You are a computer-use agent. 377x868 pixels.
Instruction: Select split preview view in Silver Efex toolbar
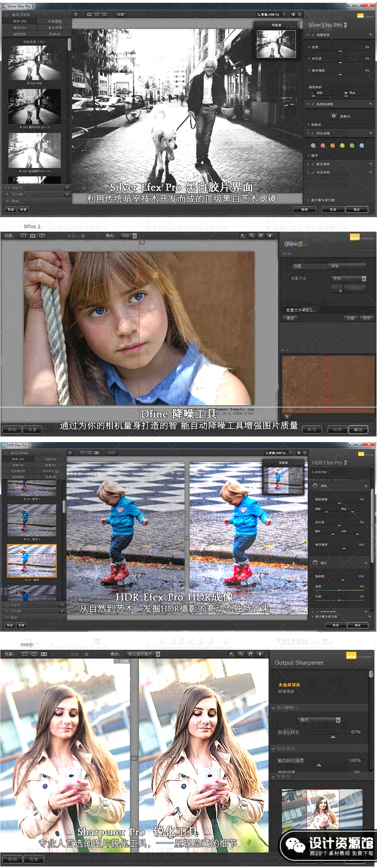(97, 15)
